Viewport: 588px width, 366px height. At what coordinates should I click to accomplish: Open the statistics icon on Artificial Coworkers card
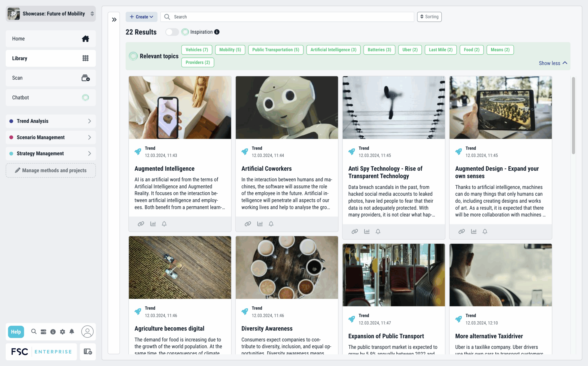[x=260, y=224]
